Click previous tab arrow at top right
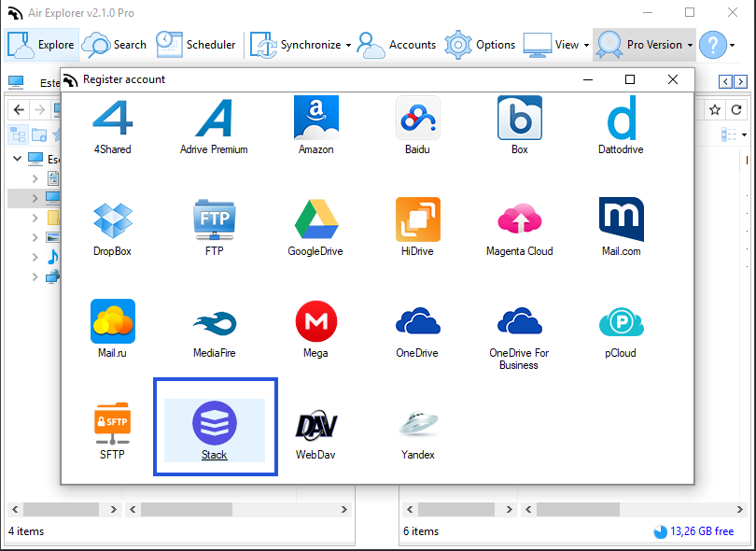The image size is (756, 551). [x=725, y=81]
